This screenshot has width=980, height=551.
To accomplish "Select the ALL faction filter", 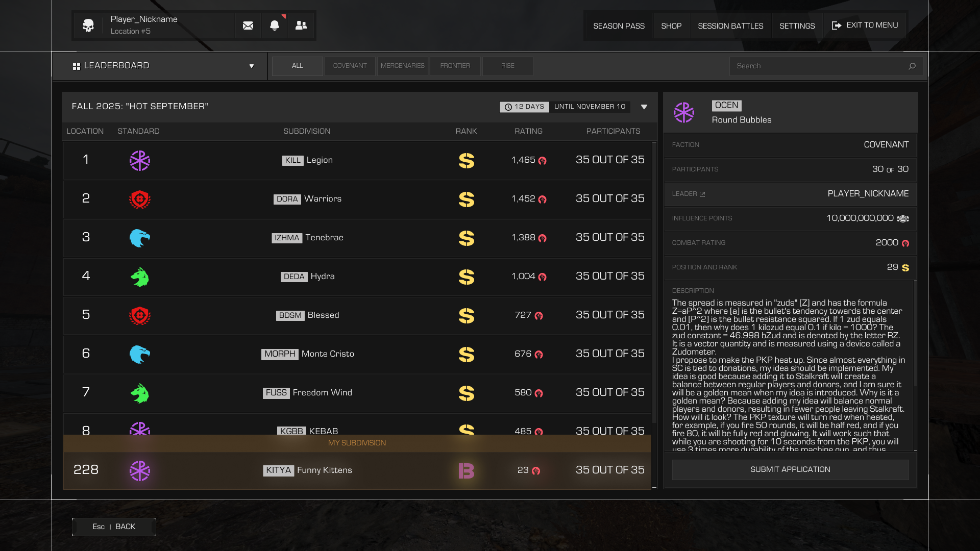I will tap(297, 66).
